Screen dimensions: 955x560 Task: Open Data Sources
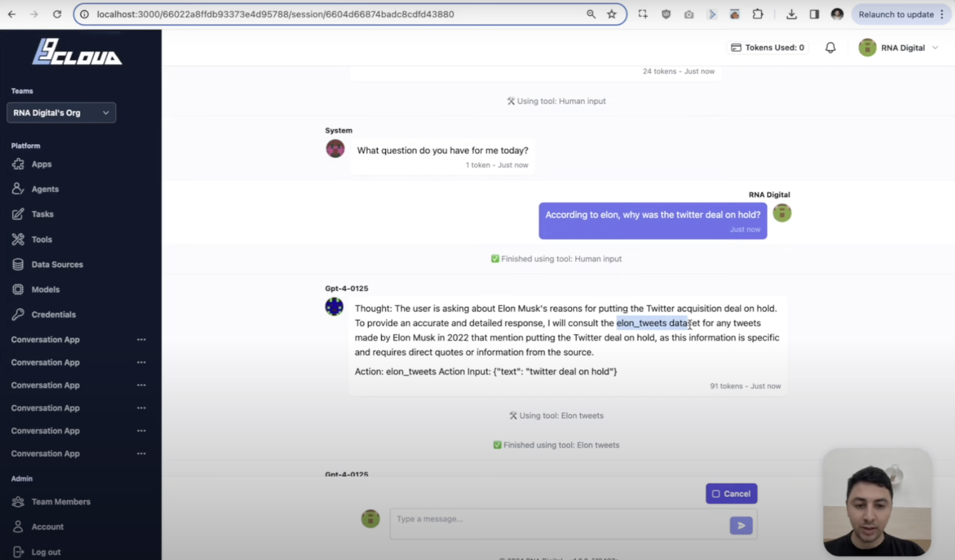click(57, 264)
